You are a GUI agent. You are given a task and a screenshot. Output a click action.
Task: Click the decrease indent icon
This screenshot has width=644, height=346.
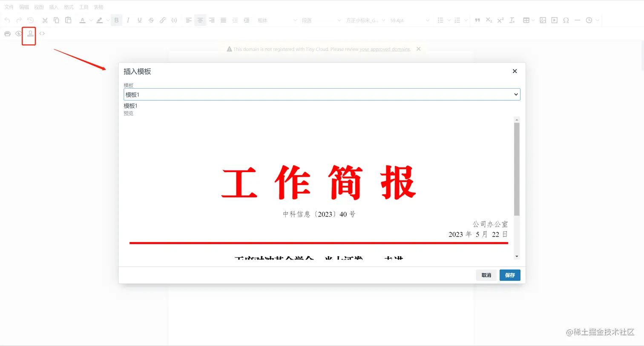[235, 20]
